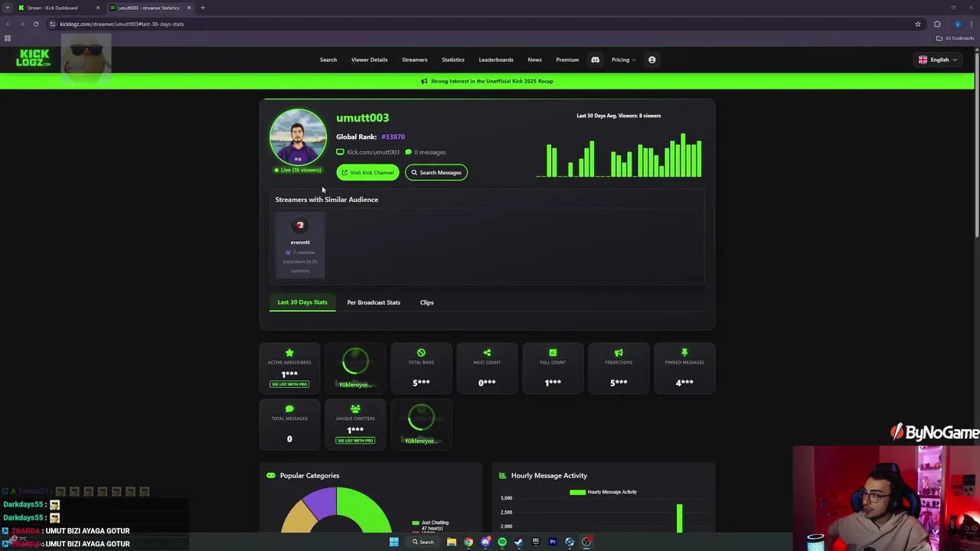Select the Last 30 Days Stats tab
This screenshot has height=551, width=980.
pos(302,302)
